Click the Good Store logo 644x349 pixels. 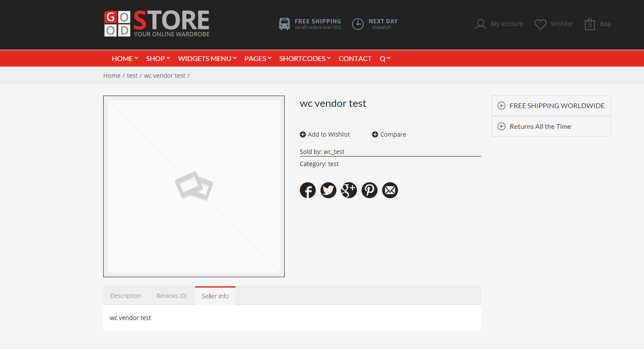click(157, 24)
